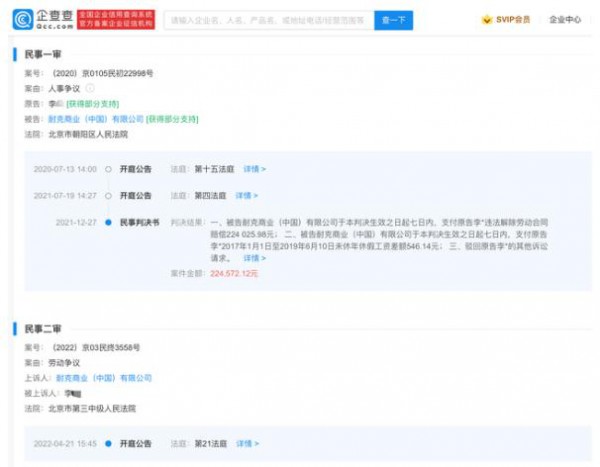Select the 2021-12-27 judgment timeline marker
This screenshot has height=467, width=600.
[x=108, y=222]
